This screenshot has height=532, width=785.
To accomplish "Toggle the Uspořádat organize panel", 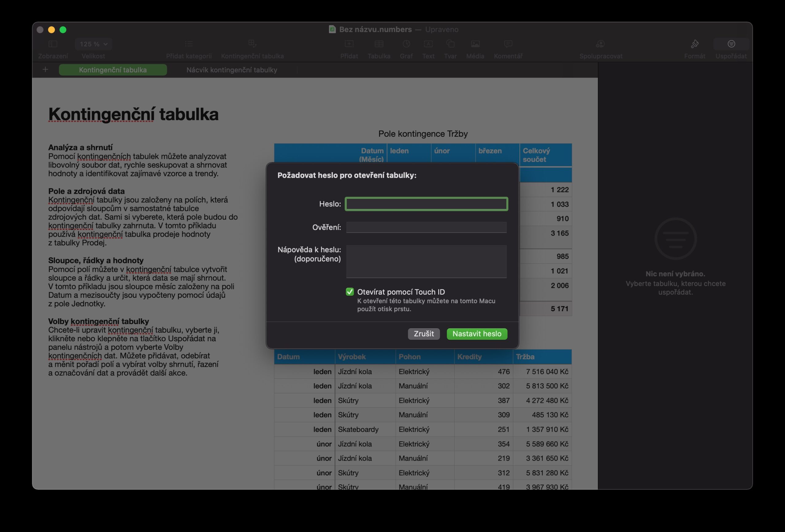I will (731, 44).
